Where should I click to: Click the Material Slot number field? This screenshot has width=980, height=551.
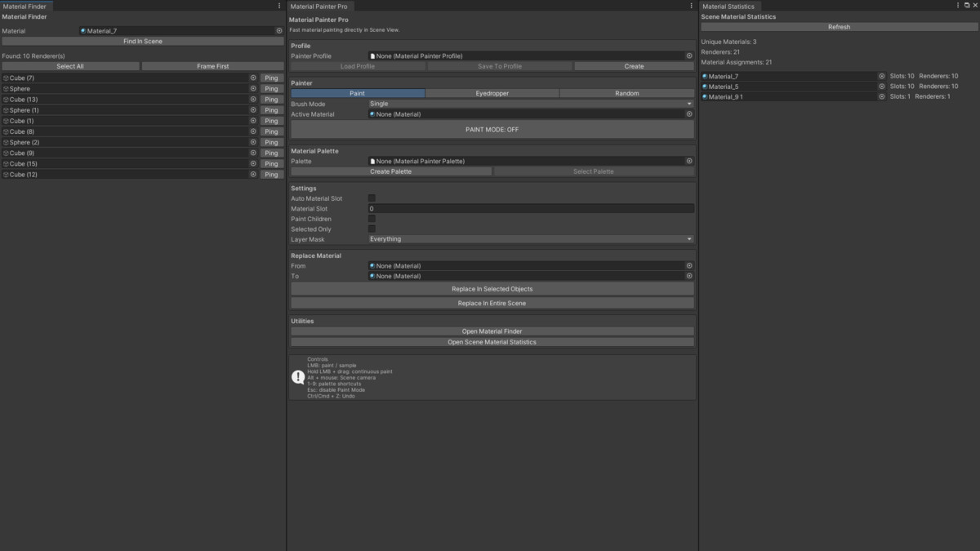coord(531,209)
